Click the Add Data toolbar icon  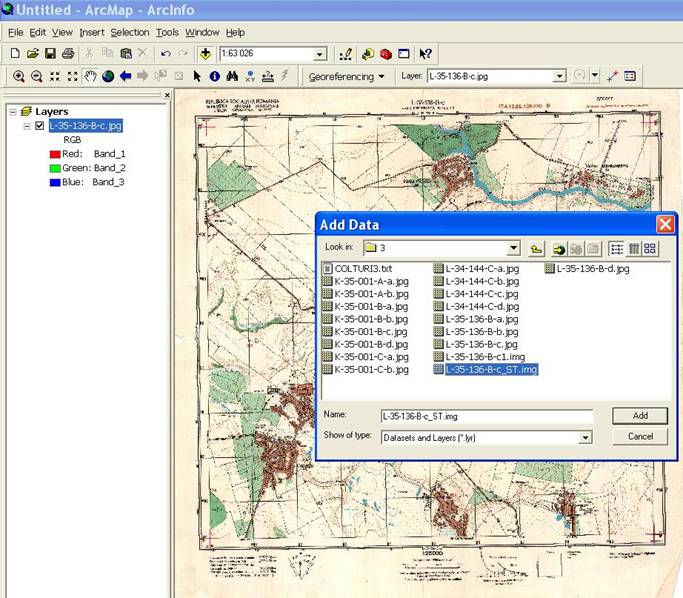(x=206, y=54)
